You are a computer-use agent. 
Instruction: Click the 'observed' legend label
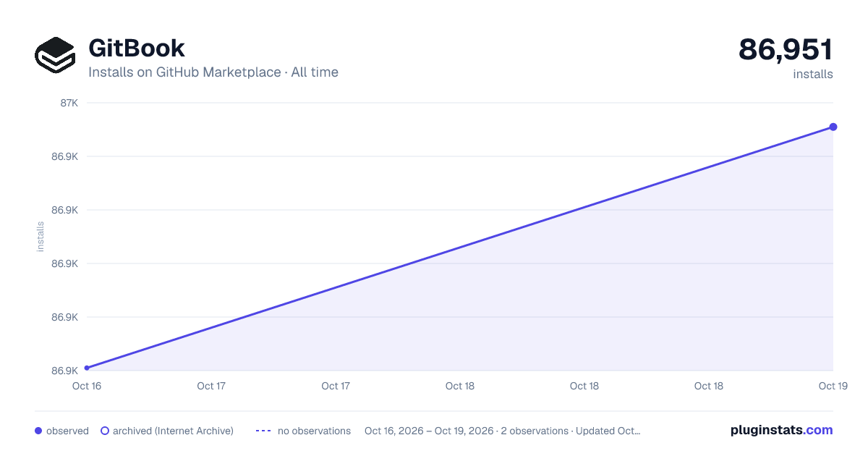pos(67,431)
